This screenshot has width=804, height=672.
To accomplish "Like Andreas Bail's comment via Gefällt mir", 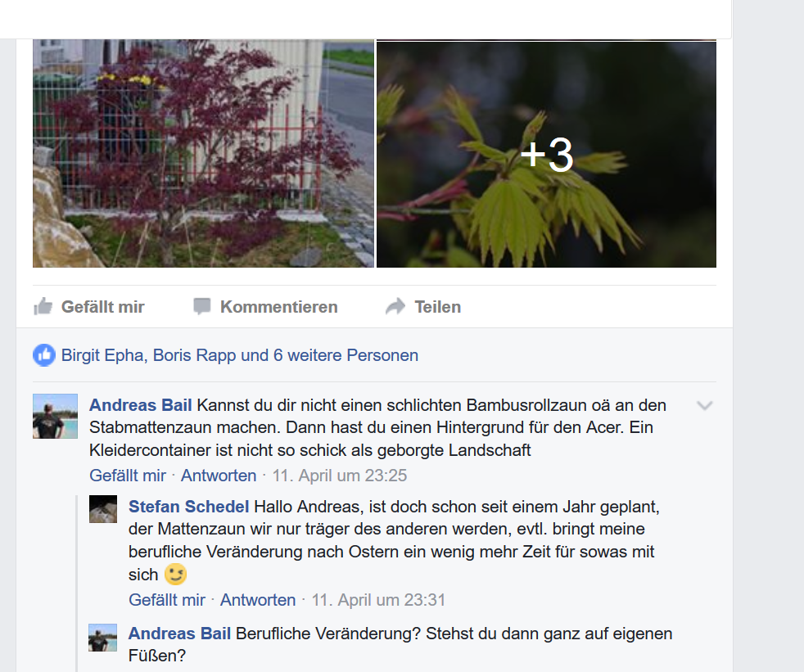I will [128, 476].
